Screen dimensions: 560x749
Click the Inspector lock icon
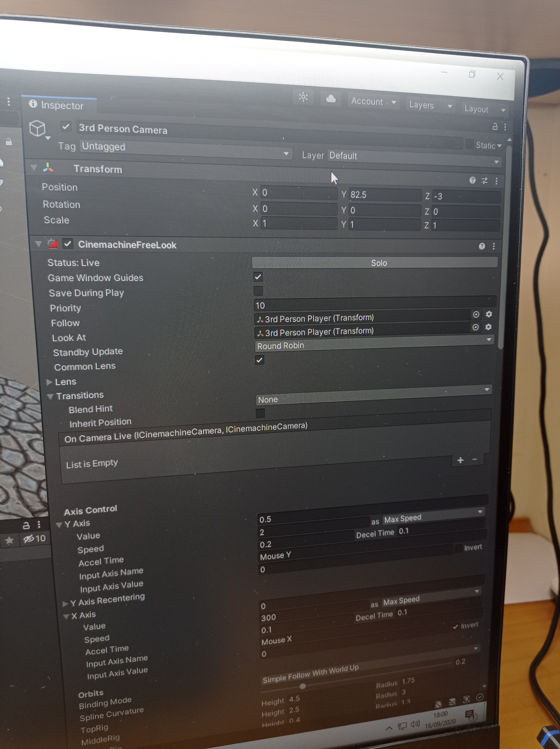[x=495, y=127]
